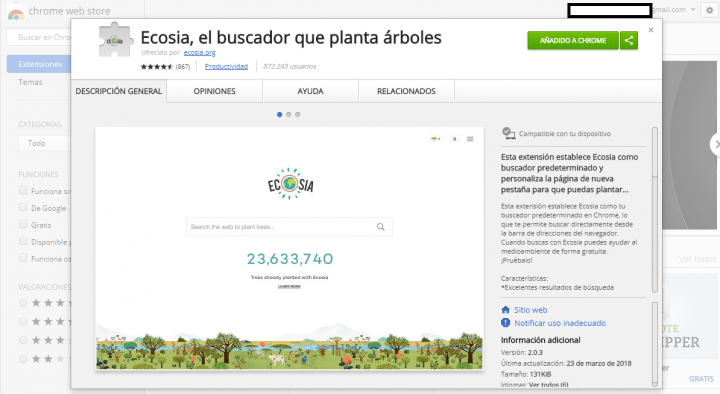
Task: Click the 'Ver todos' link in background
Action: coord(698,259)
